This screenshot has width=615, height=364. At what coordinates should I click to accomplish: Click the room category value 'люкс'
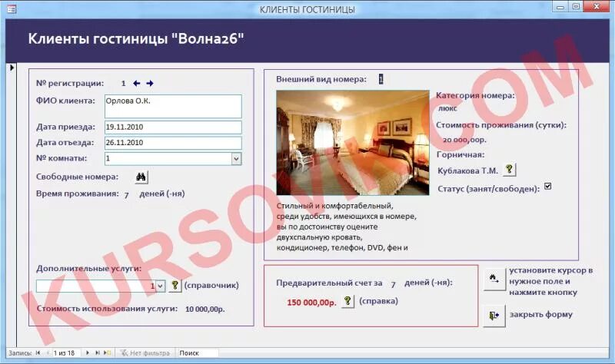click(447, 108)
